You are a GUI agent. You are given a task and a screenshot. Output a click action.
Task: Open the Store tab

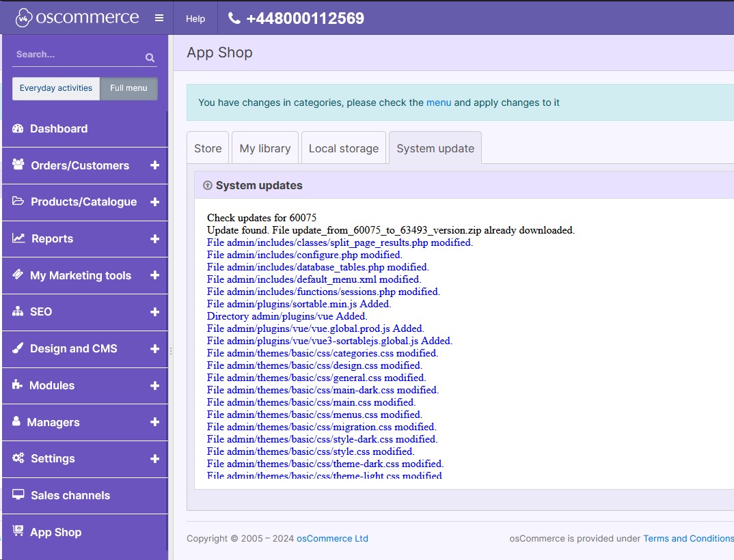tap(208, 148)
